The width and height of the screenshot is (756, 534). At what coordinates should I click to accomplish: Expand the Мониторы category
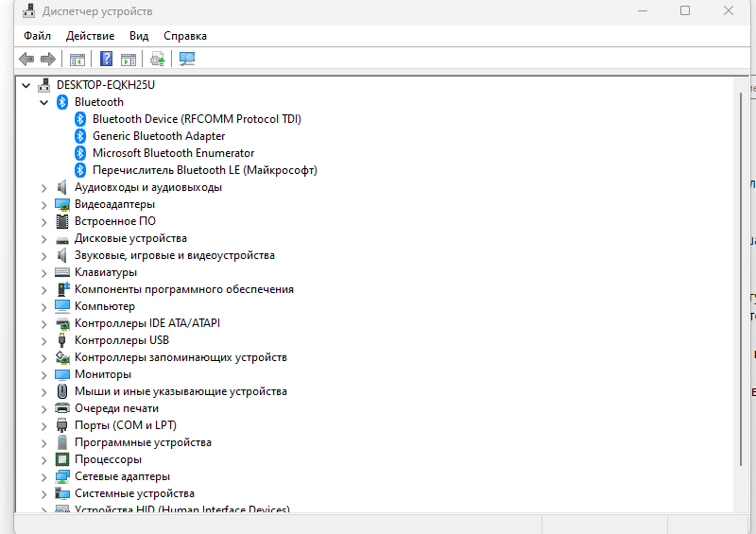[x=43, y=375]
